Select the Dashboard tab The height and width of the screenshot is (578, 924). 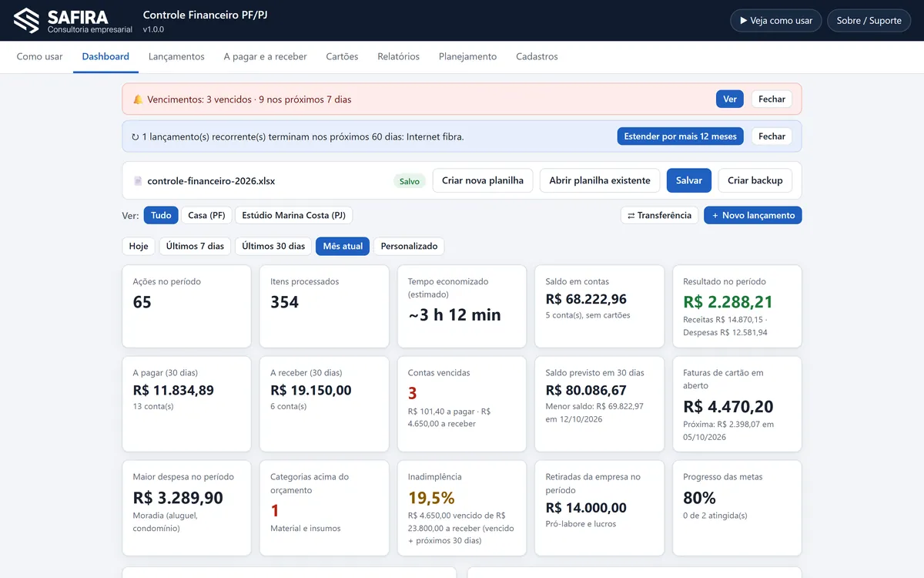click(105, 56)
